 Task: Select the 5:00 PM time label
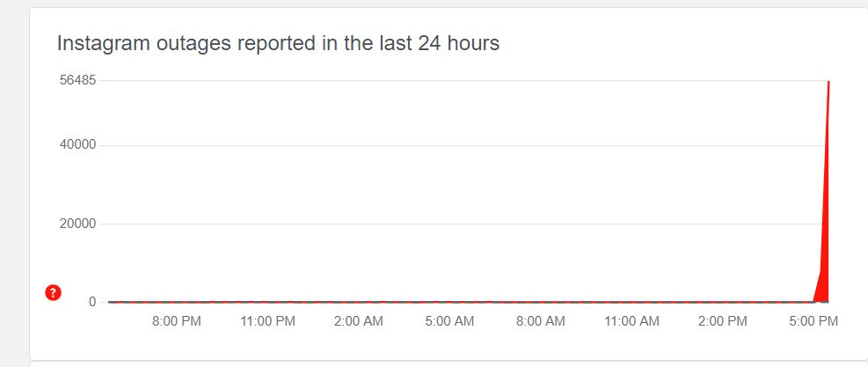point(813,322)
